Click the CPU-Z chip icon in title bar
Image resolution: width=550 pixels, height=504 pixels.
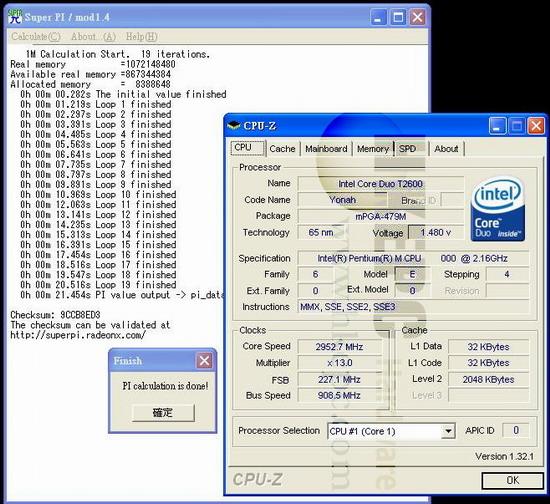click(x=234, y=125)
